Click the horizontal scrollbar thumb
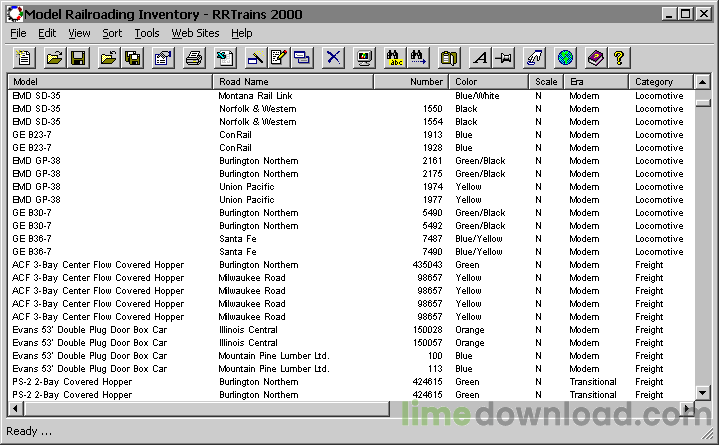Image resolution: width=719 pixels, height=445 pixels. (206, 408)
